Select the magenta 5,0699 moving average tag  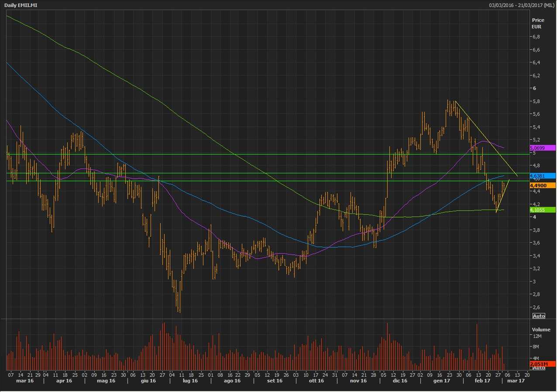point(541,148)
